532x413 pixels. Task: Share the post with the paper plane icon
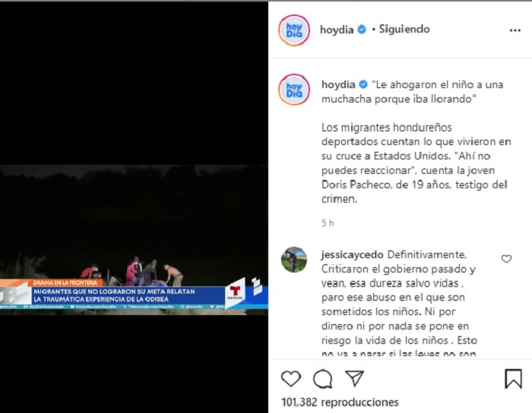coord(354,378)
